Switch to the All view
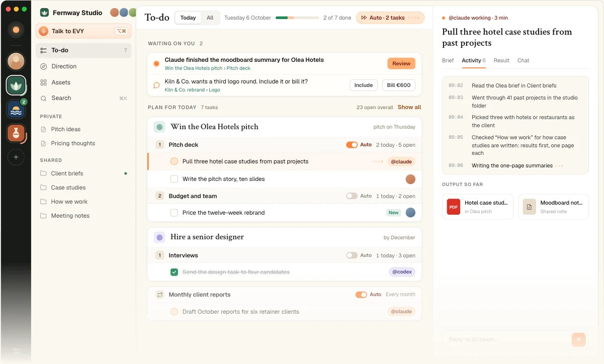Viewport: 604px width, 364px height. coord(210,18)
